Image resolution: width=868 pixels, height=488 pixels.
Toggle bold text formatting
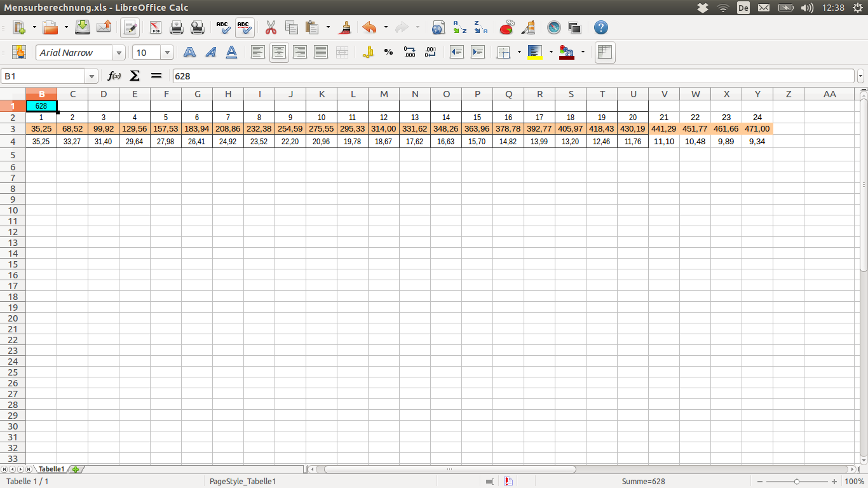pyautogui.click(x=190, y=52)
